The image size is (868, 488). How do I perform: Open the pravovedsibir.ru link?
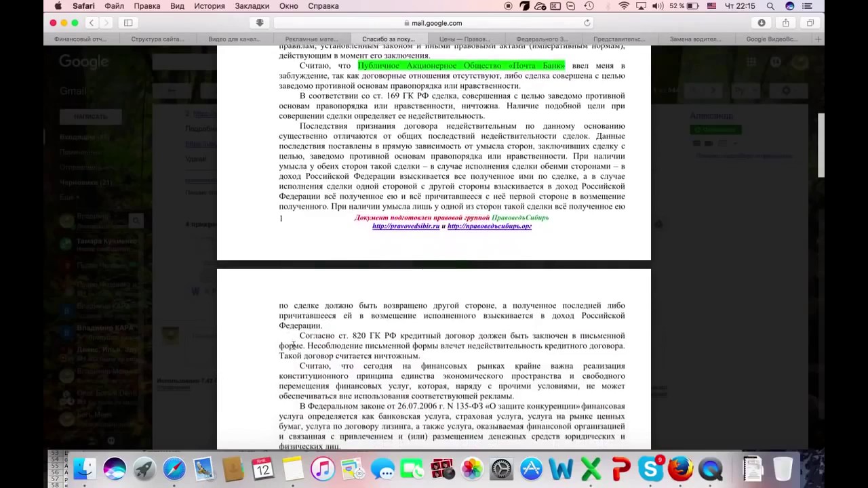click(406, 226)
